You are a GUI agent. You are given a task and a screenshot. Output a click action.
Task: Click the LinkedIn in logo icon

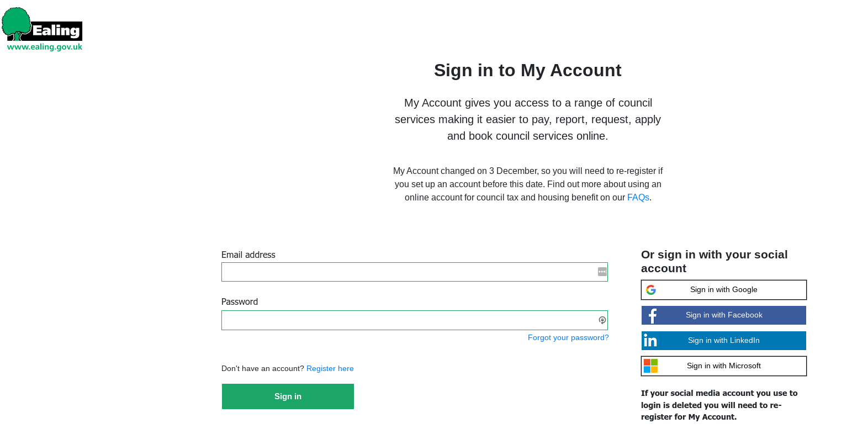(650, 341)
